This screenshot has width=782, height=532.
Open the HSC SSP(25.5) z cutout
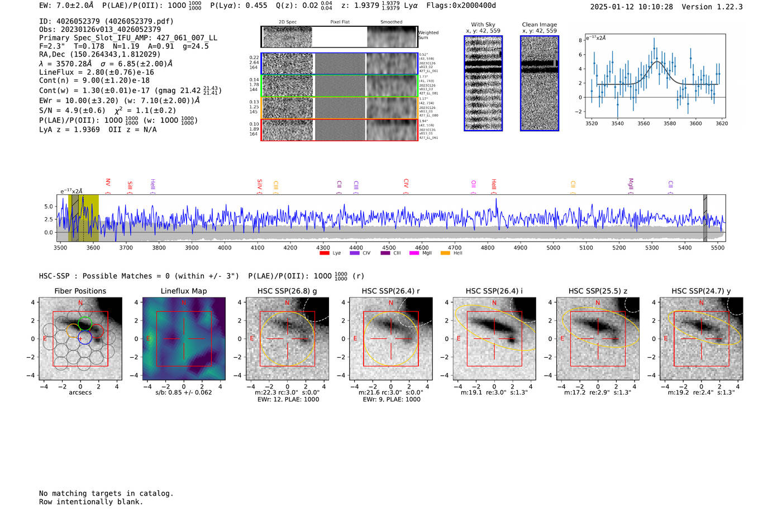click(x=598, y=338)
